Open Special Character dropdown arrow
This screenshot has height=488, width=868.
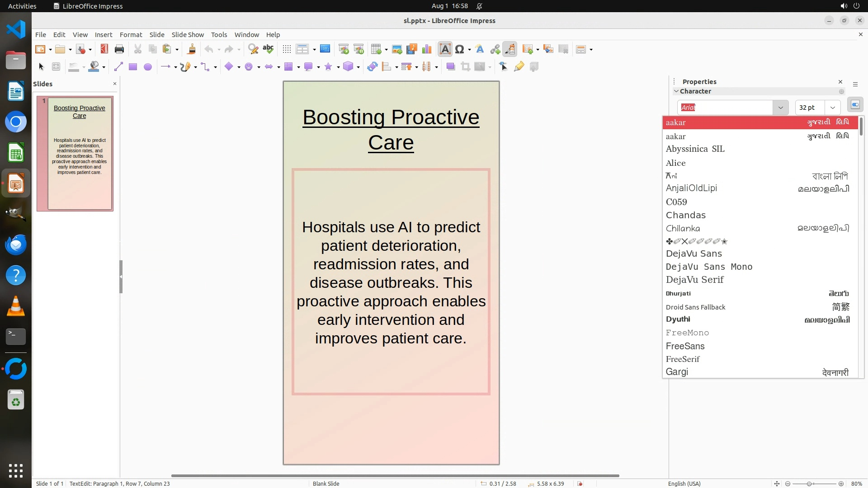470,50
